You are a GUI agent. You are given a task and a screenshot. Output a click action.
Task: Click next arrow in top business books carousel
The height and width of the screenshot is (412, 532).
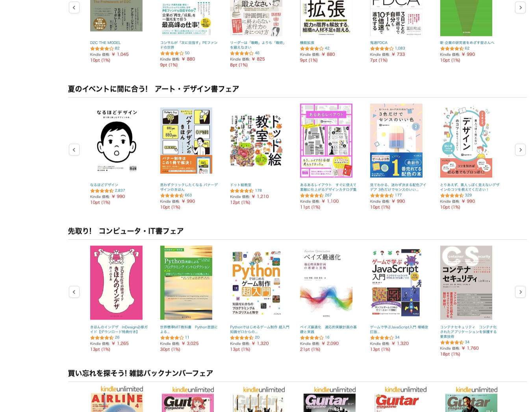pyautogui.click(x=520, y=7)
